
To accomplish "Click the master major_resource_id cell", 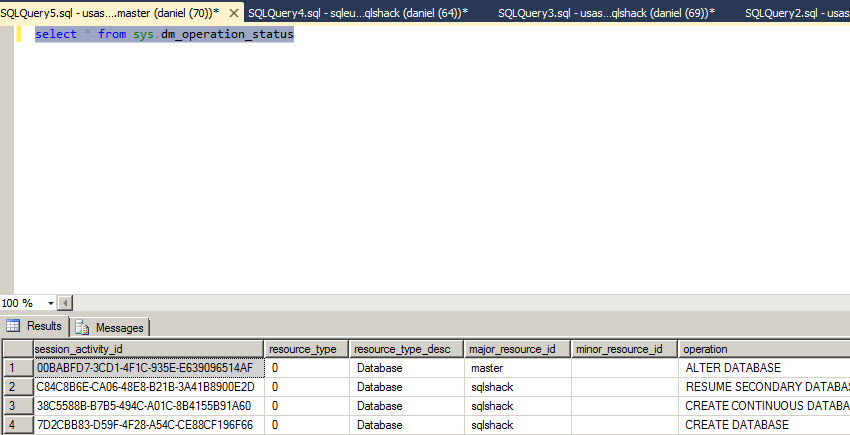I will pyautogui.click(x=518, y=368).
